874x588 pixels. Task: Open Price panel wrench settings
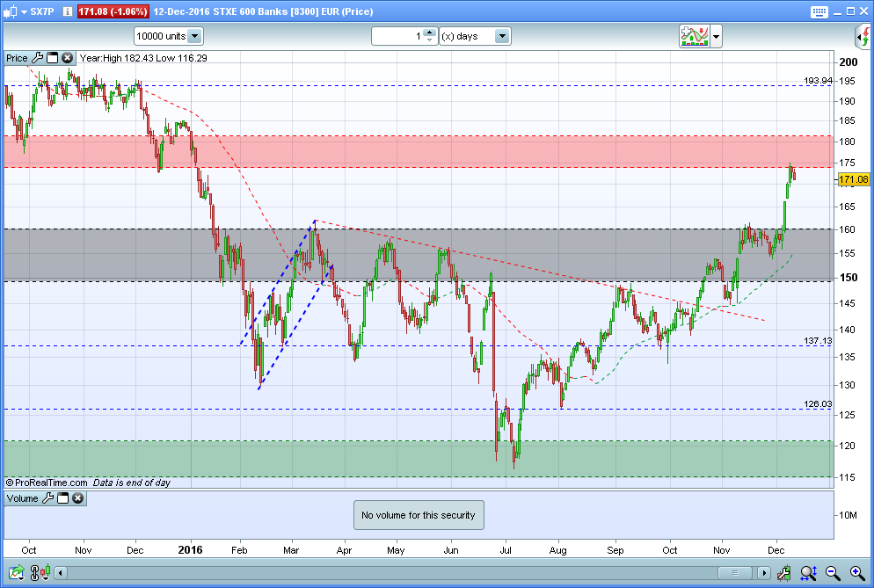click(x=37, y=58)
